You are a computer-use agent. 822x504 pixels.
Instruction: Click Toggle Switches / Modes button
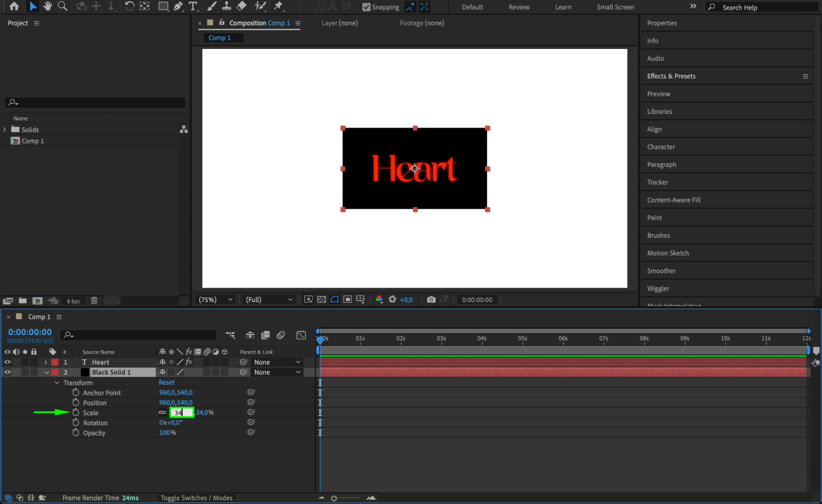196,498
